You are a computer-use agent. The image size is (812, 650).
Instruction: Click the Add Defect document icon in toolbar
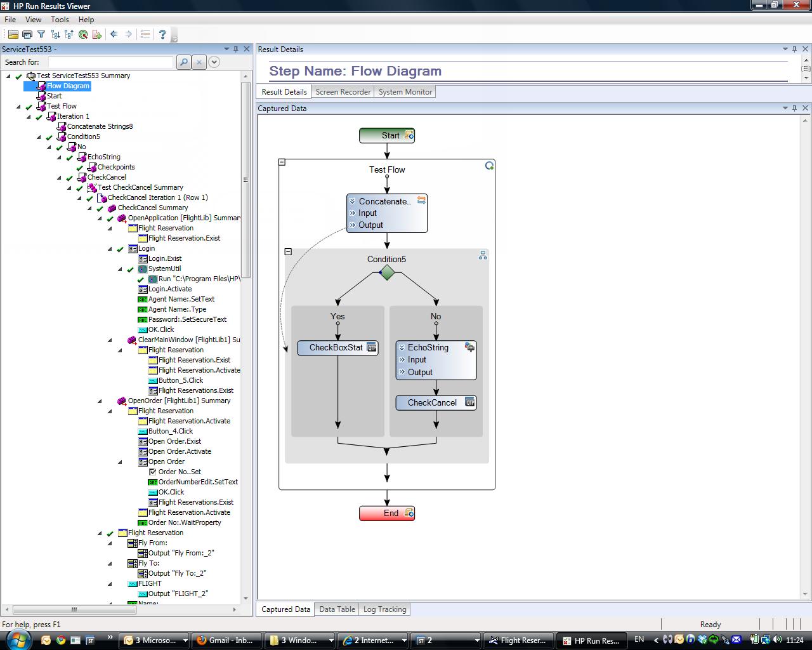[97, 34]
